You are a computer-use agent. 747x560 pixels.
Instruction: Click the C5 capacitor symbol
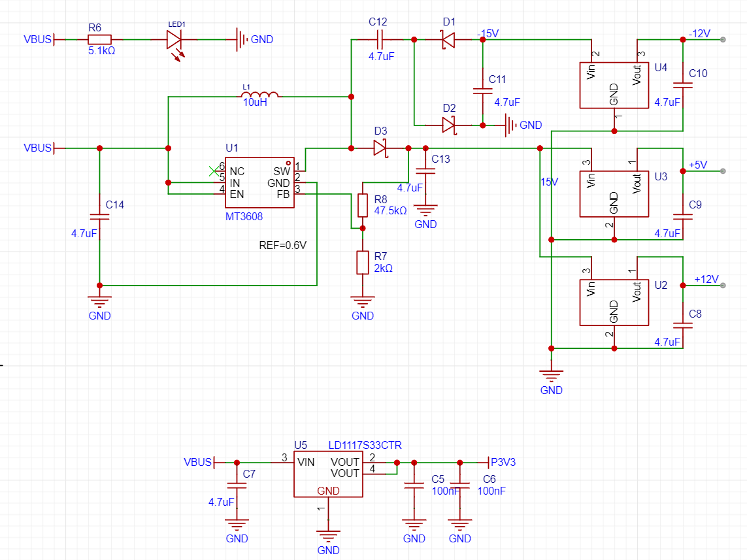(x=414, y=486)
